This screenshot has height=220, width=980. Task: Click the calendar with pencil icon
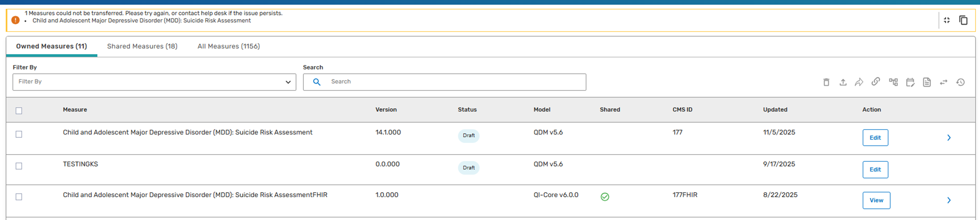[910, 82]
